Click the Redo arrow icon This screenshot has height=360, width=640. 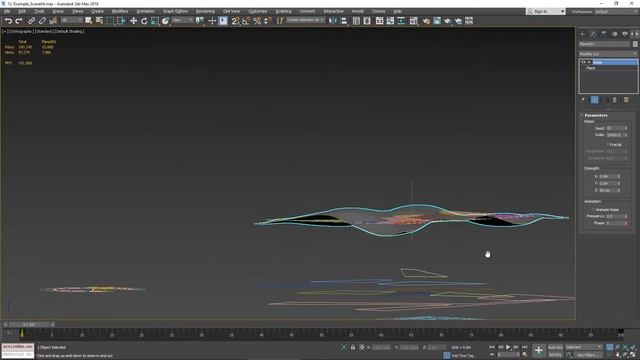click(x=19, y=21)
